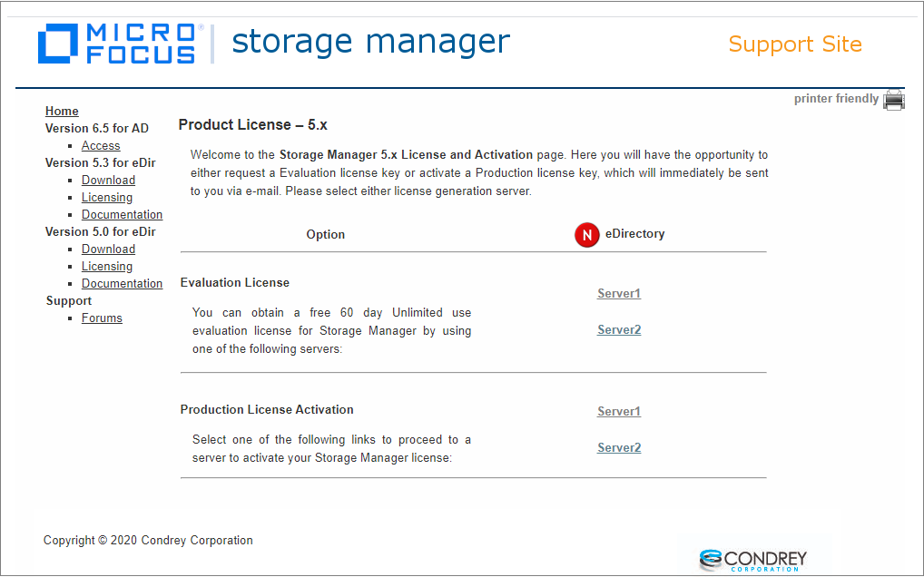Click the Micro Focus logo
Image resolution: width=924 pixels, height=577 pixels.
pyautogui.click(x=117, y=44)
